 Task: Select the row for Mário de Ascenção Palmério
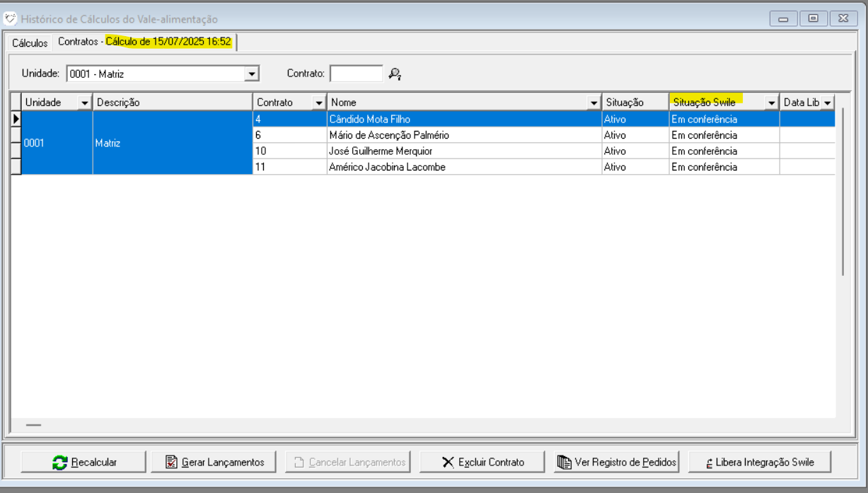point(389,135)
